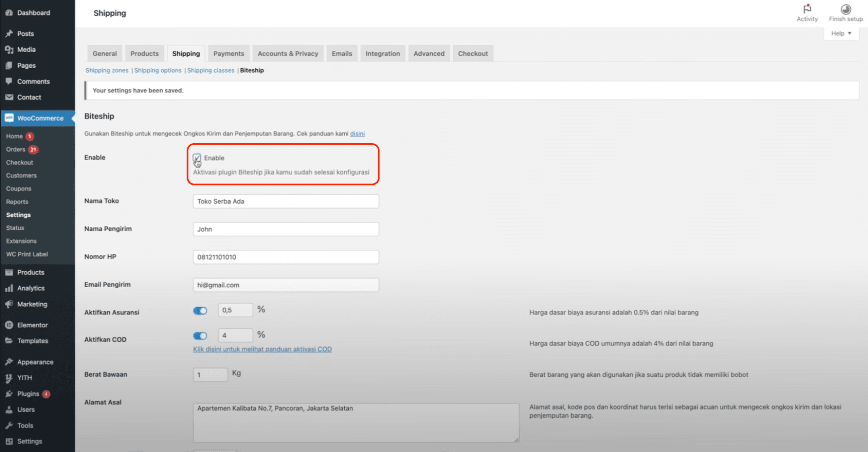The width and height of the screenshot is (868, 452).
Task: Click the YITH logo icon
Action: (9, 378)
